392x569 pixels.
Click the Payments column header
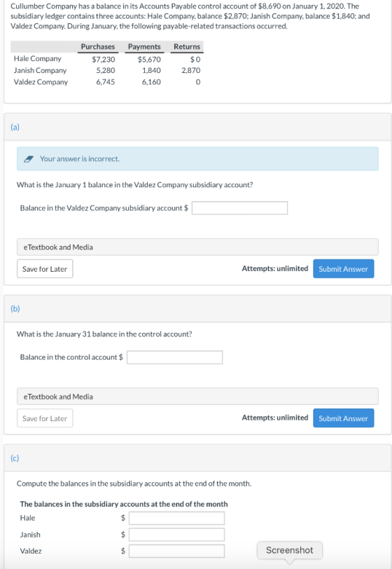tap(144, 46)
